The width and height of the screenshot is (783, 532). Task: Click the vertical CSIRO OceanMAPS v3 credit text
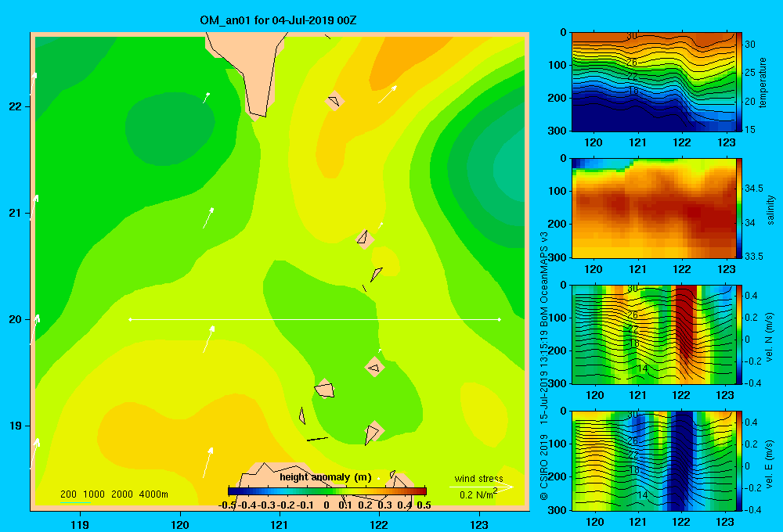pos(544,365)
